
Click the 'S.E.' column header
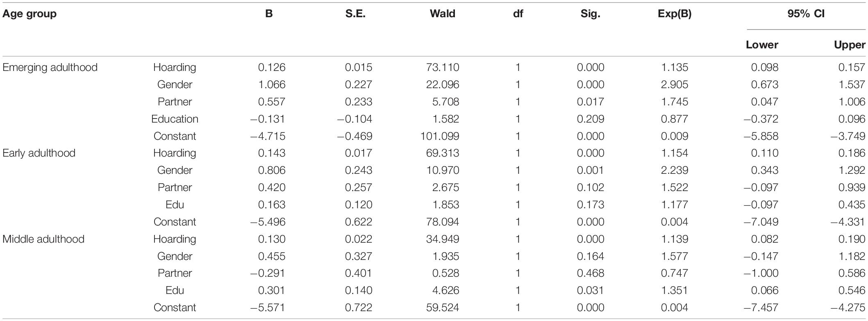tap(355, 14)
